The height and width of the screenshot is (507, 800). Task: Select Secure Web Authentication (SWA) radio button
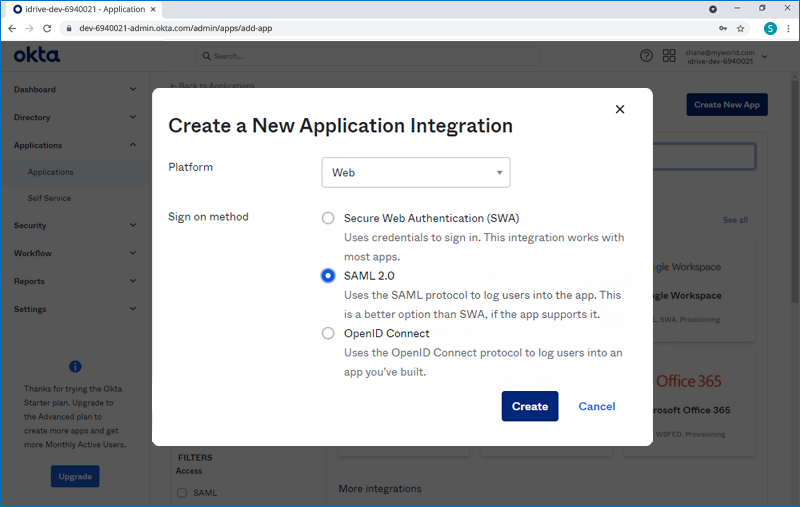click(x=328, y=218)
